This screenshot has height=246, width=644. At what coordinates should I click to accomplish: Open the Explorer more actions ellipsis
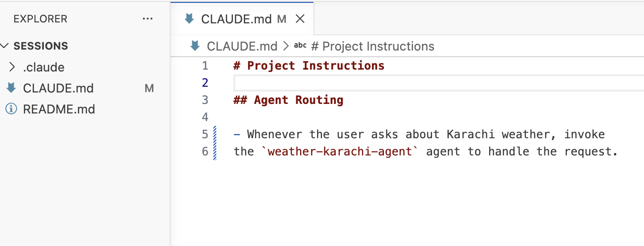point(148,19)
